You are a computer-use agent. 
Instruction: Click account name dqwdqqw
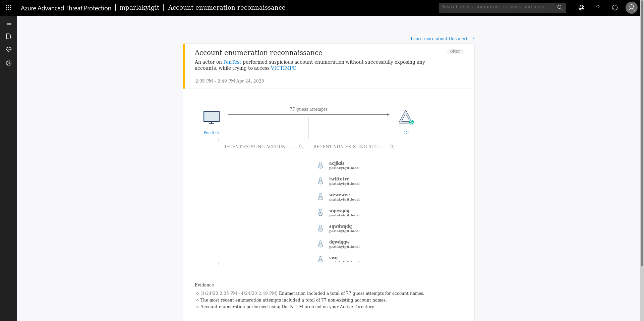[x=339, y=242]
